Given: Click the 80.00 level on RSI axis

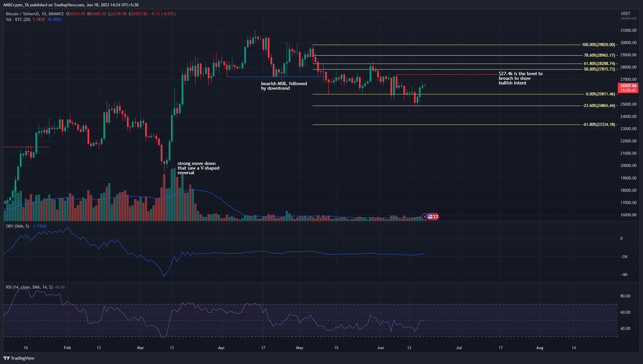Looking at the screenshot, I should tap(625, 296).
